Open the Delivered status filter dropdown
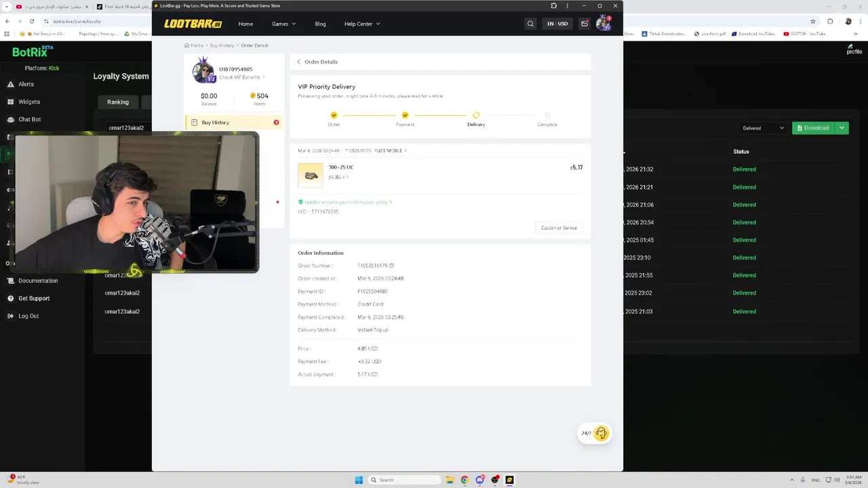 pyautogui.click(x=763, y=128)
